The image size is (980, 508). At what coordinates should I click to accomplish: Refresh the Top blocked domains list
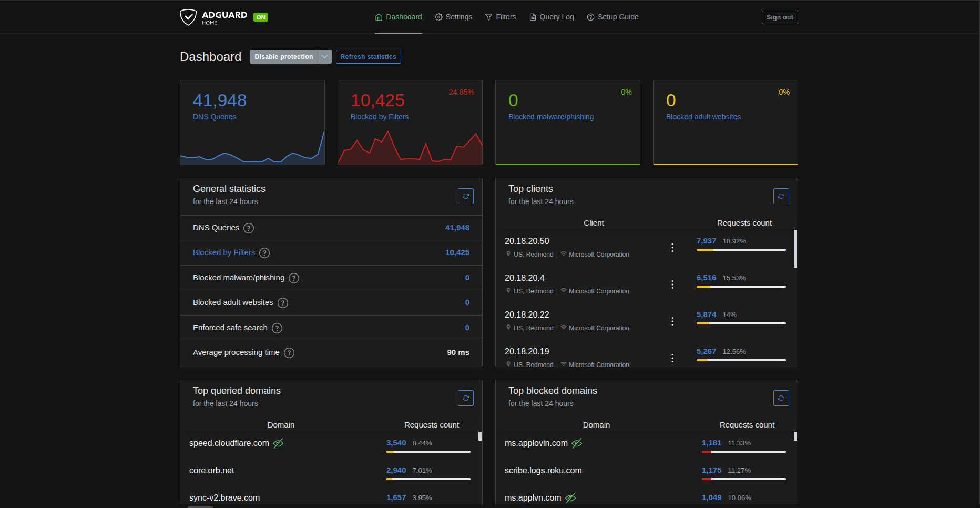(x=781, y=398)
